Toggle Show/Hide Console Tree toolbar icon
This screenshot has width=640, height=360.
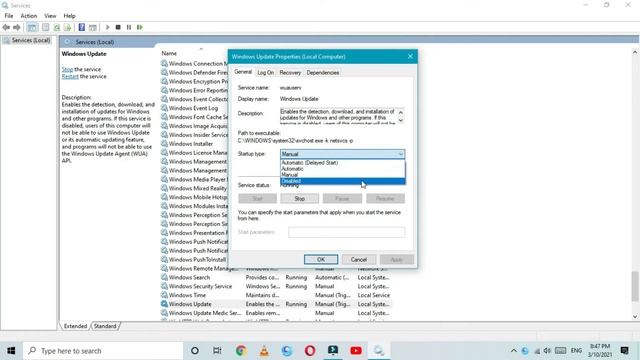32,27
